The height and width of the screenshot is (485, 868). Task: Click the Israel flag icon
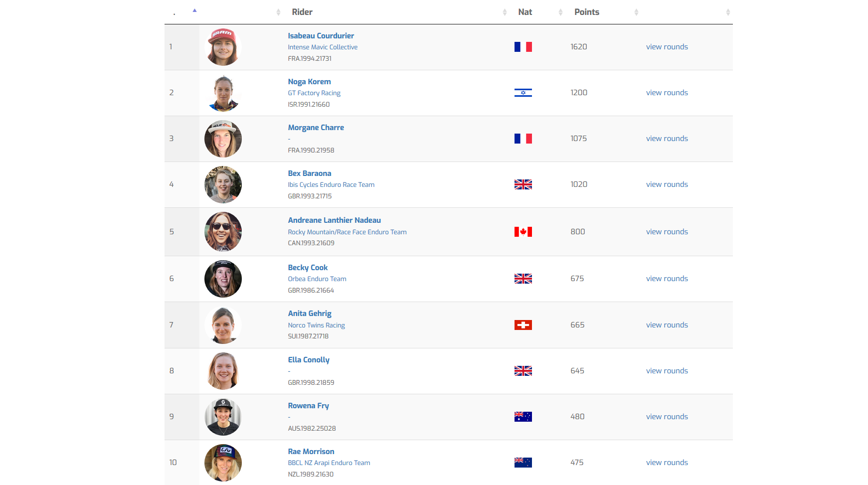click(x=523, y=93)
